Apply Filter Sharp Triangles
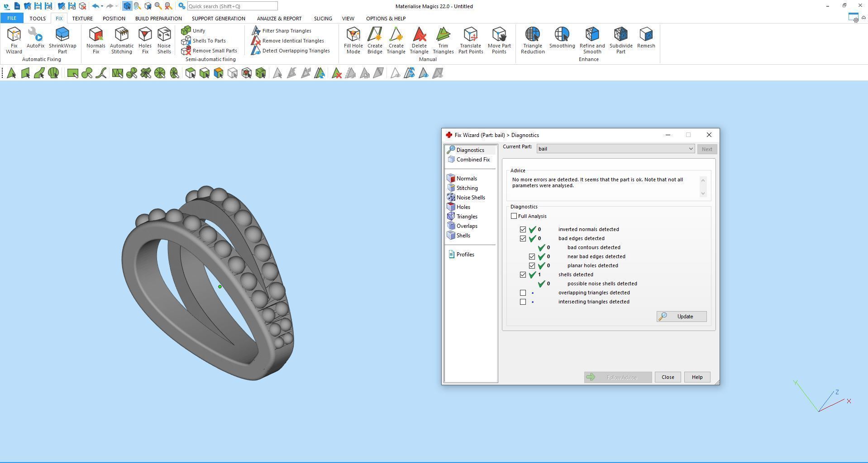 [281, 31]
